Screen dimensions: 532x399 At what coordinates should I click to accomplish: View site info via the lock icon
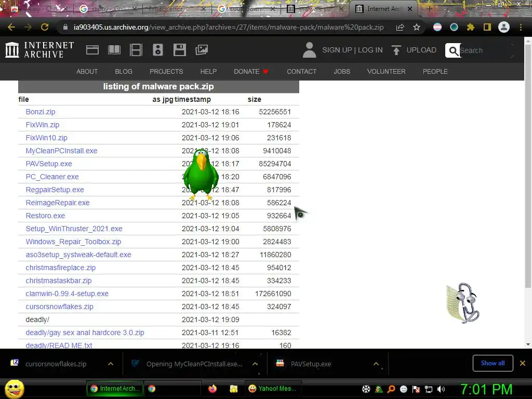pos(65,27)
